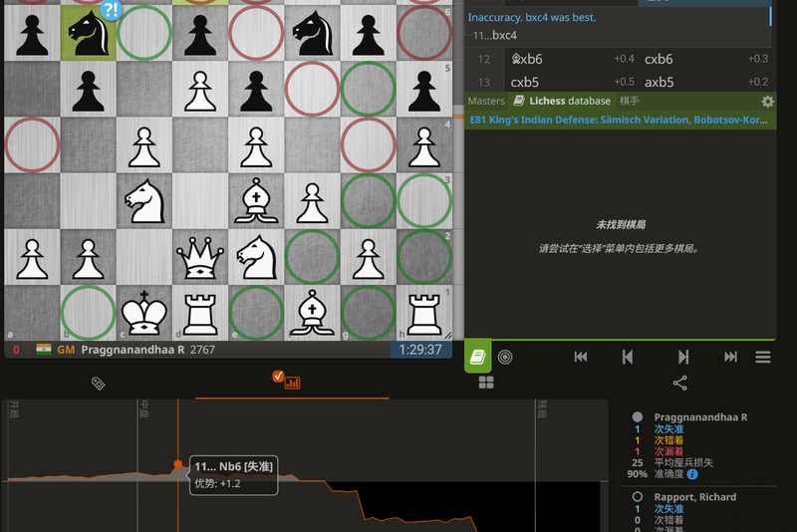Switch to the Masters database tab

(x=486, y=102)
